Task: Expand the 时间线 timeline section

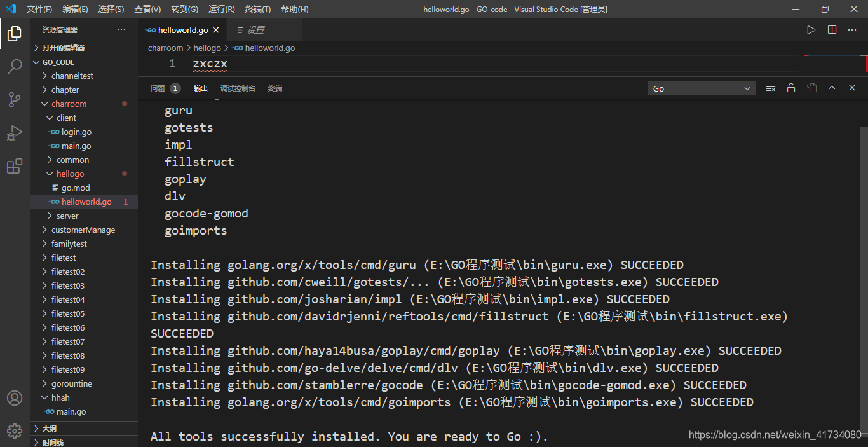Action: (84, 442)
